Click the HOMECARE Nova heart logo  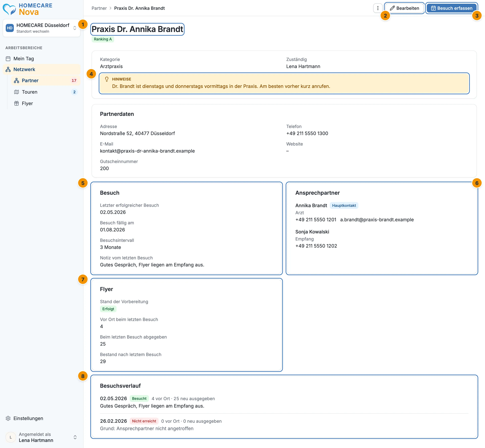tap(9, 9)
